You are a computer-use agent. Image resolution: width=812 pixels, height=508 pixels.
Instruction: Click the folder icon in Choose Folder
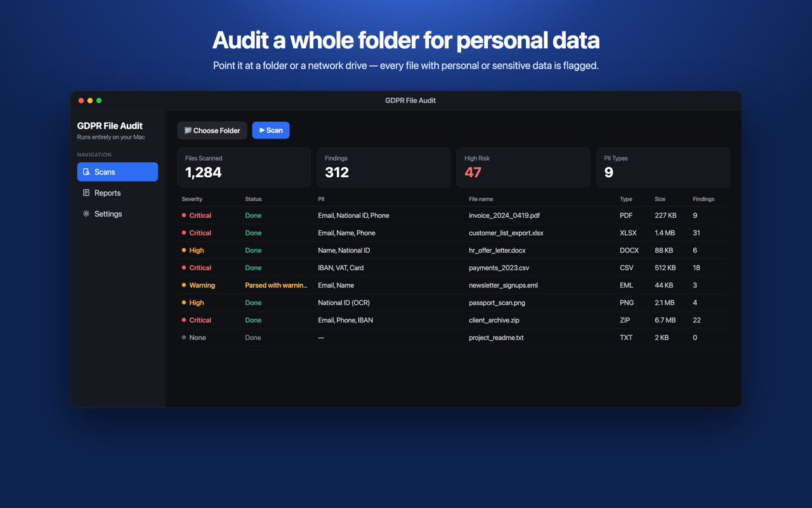coord(188,130)
